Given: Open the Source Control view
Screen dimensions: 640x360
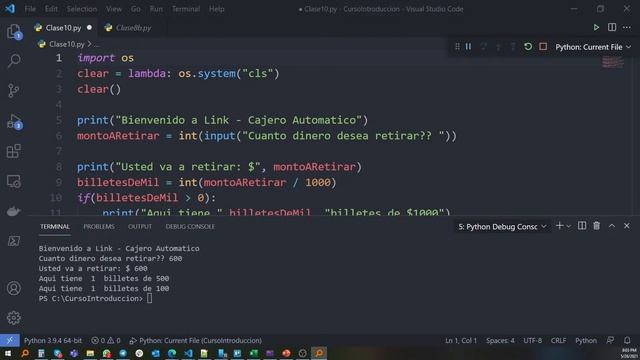Looking at the screenshot, I should coord(13,90).
